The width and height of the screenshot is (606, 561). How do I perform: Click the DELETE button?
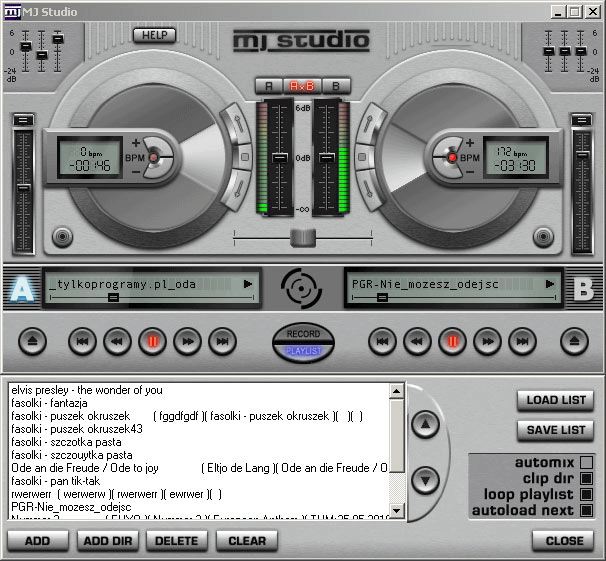(177, 541)
